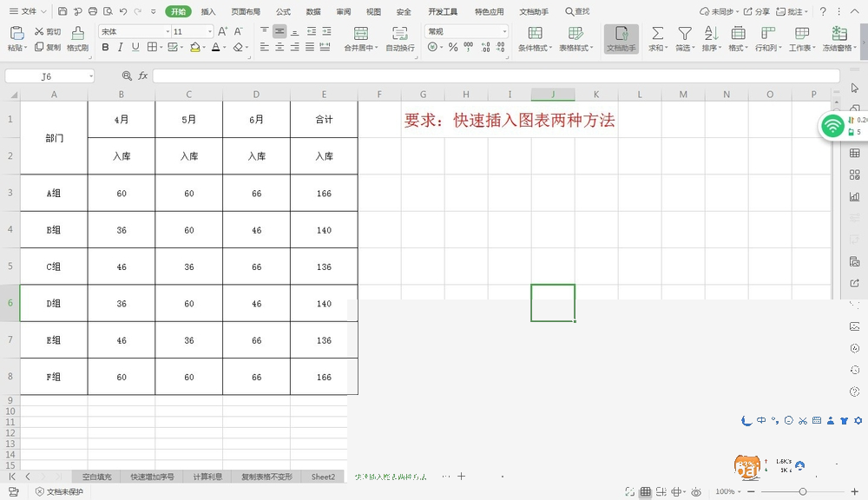
Task: Click the Sort (排序) A-Z icon
Action: point(711,33)
